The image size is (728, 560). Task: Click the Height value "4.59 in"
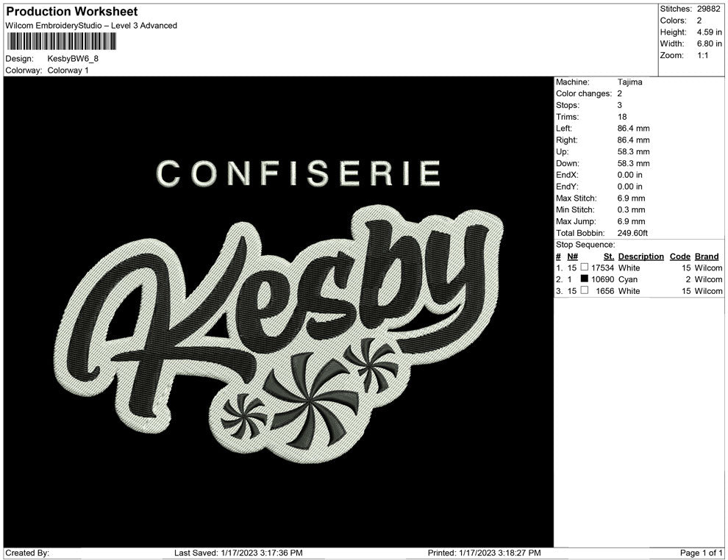(x=709, y=32)
